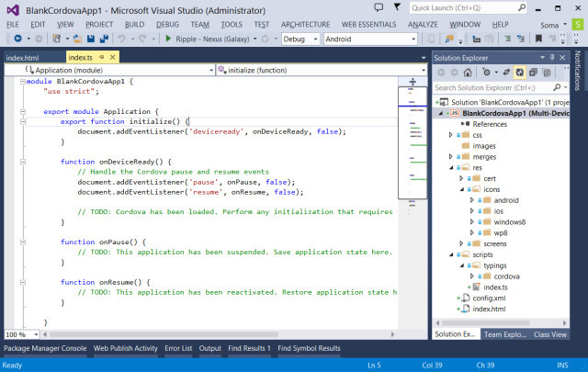Viewport: 588px width, 372px height.
Task: Collapse the res folder node
Action: [451, 167]
